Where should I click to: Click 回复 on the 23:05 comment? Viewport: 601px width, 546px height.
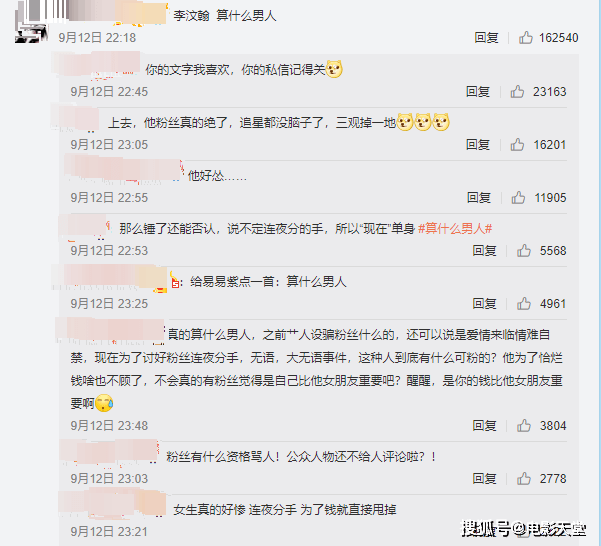478,144
